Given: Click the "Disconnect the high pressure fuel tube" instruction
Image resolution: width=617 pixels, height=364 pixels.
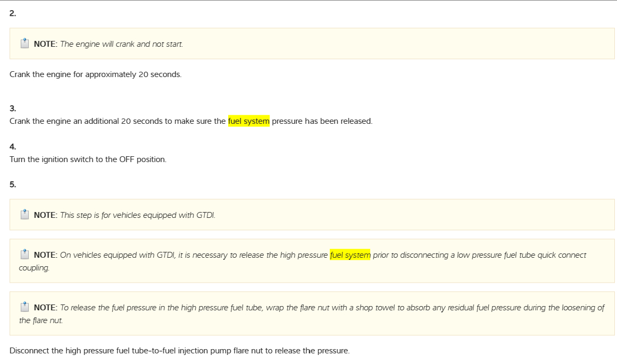Looking at the screenshot, I should pyautogui.click(x=179, y=351).
